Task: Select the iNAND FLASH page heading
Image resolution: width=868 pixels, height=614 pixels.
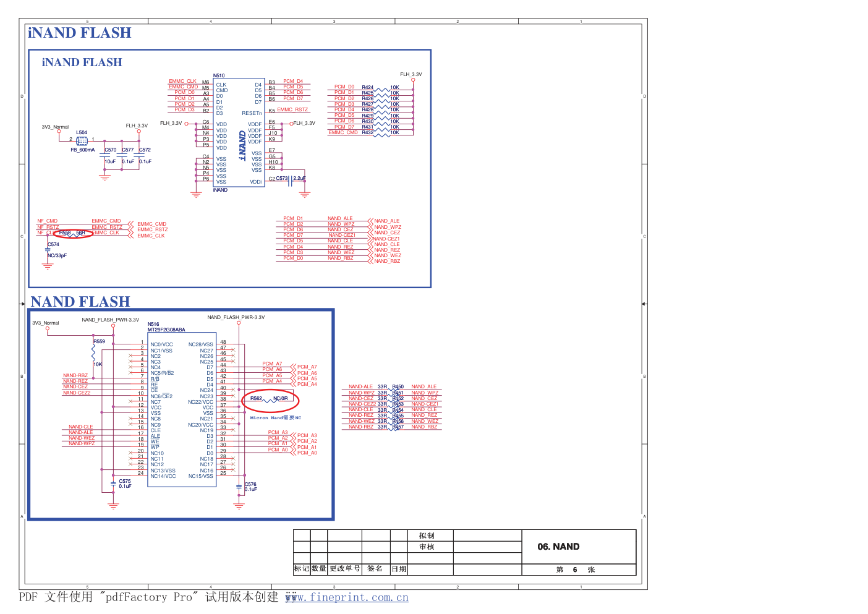Action: [79, 33]
